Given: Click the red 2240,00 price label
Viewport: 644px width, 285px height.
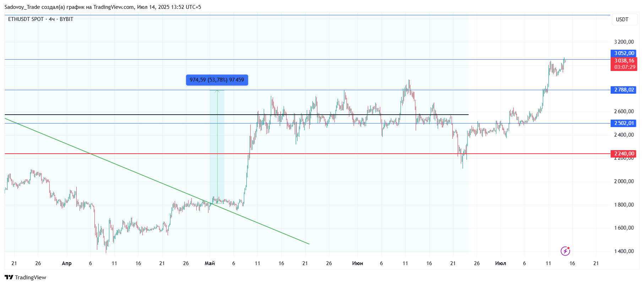Looking at the screenshot, I should 624,154.
